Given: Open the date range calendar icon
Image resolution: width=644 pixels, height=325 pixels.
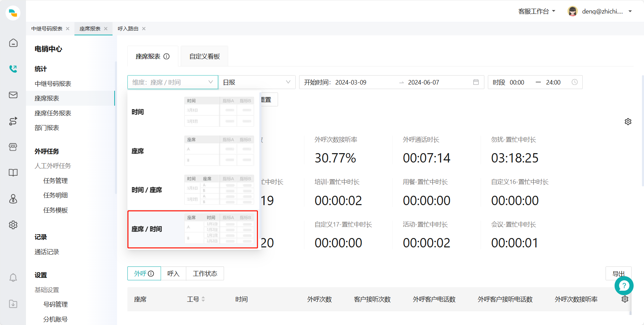Looking at the screenshot, I should tap(476, 82).
